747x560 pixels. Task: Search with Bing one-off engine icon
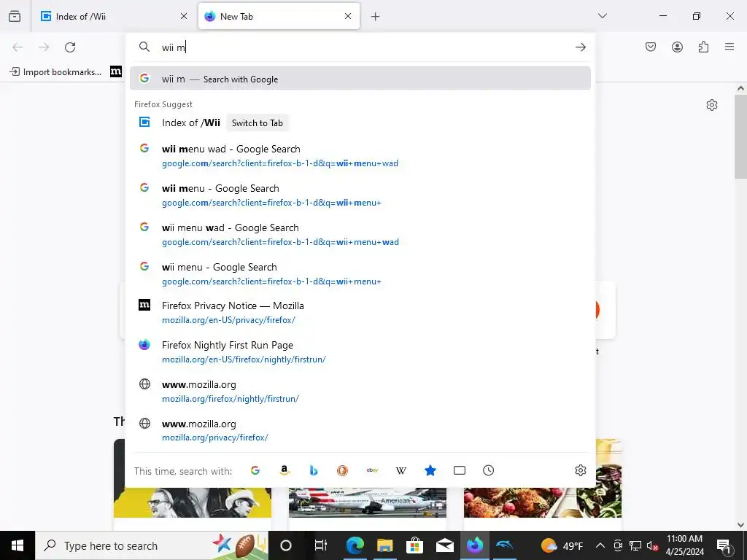tap(314, 470)
